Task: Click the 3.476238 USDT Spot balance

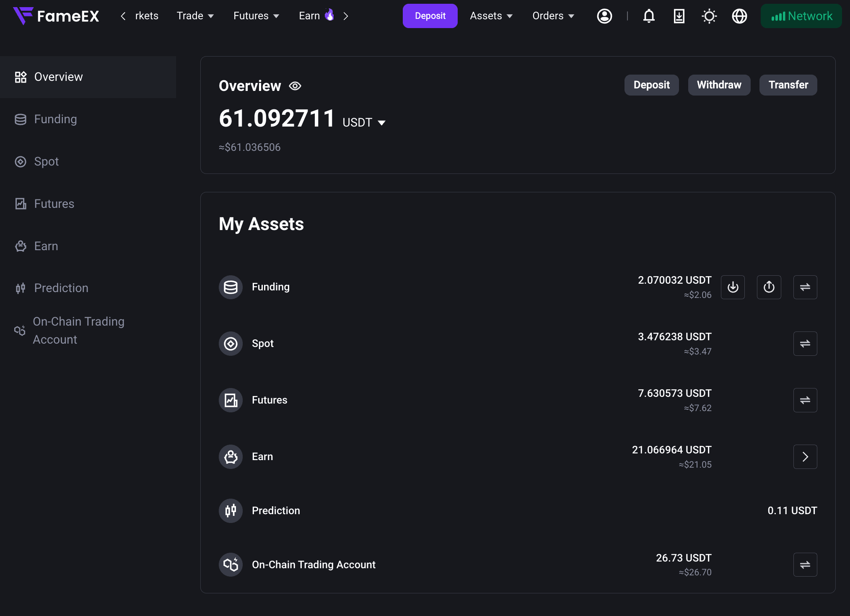Action: click(x=675, y=336)
